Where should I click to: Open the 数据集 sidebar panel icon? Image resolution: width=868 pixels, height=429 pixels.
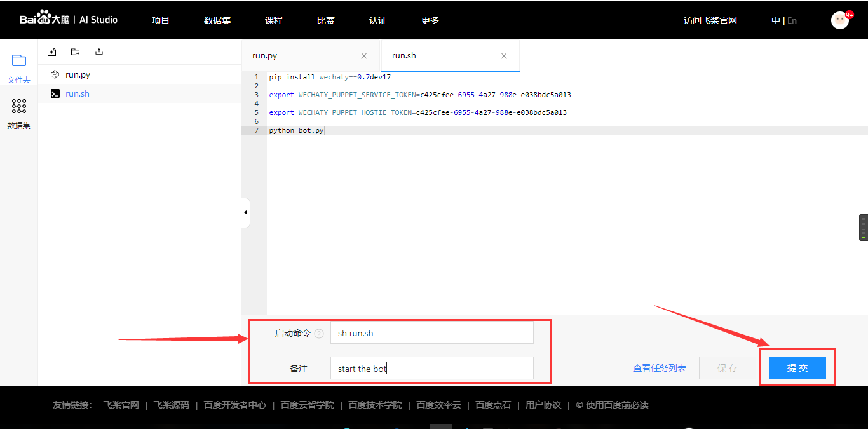pos(19,106)
